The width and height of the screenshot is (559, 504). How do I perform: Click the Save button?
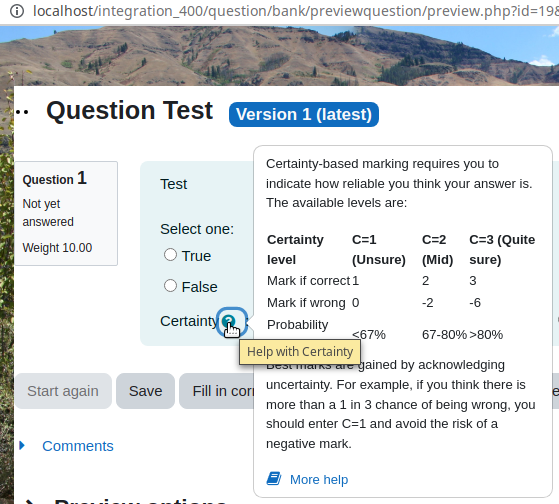tap(145, 391)
